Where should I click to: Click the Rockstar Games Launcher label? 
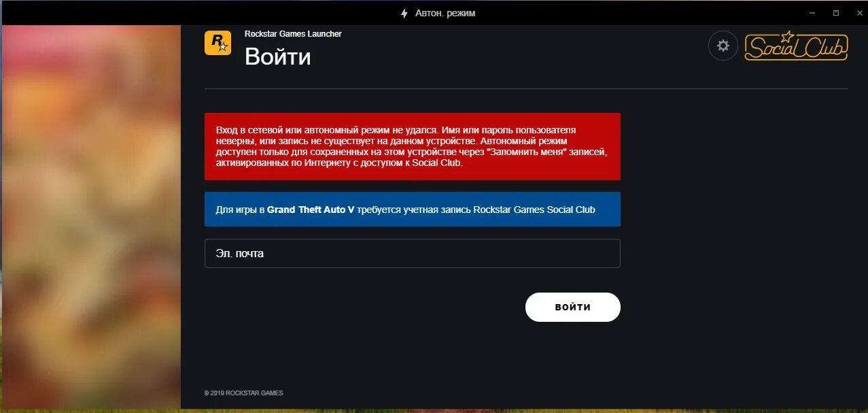[x=293, y=34]
